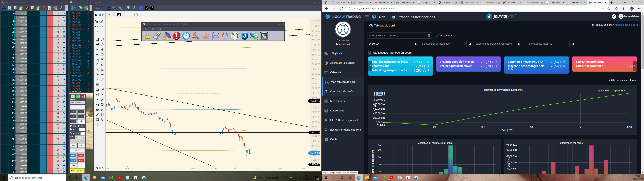Open the piggy bank icon in daytradr toolbar
This screenshot has height=181, width=644.
pyautogui.click(x=205, y=36)
